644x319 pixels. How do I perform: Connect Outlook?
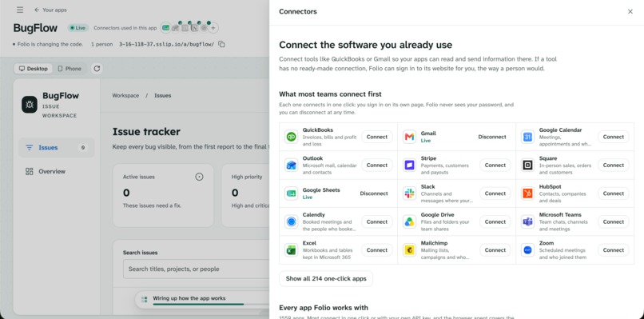coord(377,165)
